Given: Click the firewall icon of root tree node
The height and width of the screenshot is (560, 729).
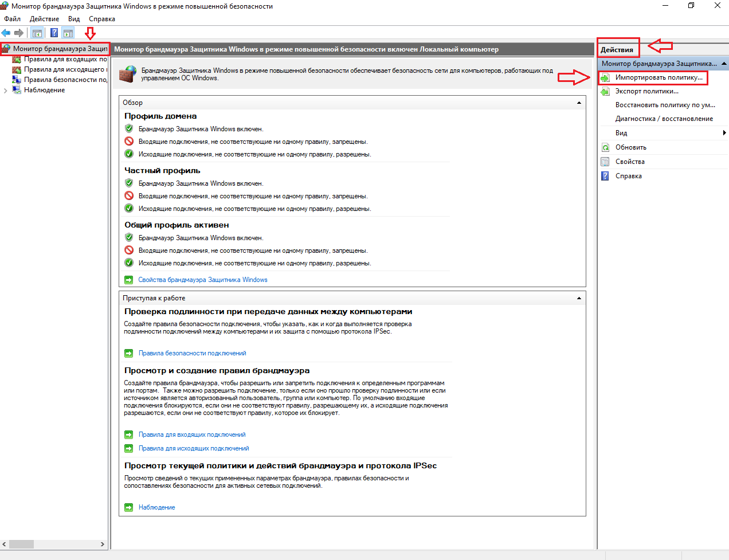Looking at the screenshot, I should tap(6, 49).
